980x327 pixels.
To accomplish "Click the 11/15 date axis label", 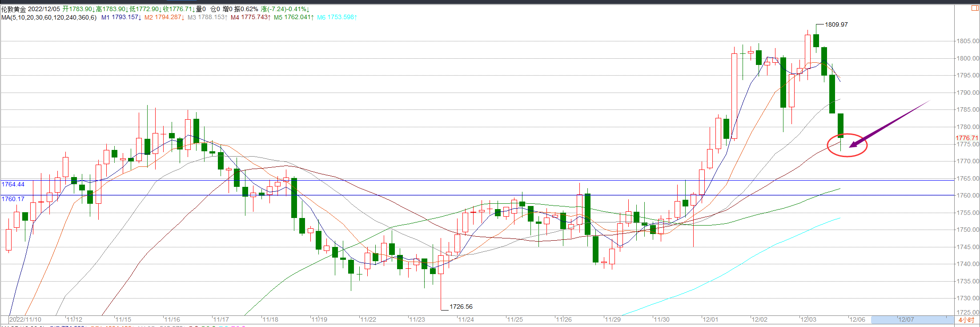I will point(123,319).
